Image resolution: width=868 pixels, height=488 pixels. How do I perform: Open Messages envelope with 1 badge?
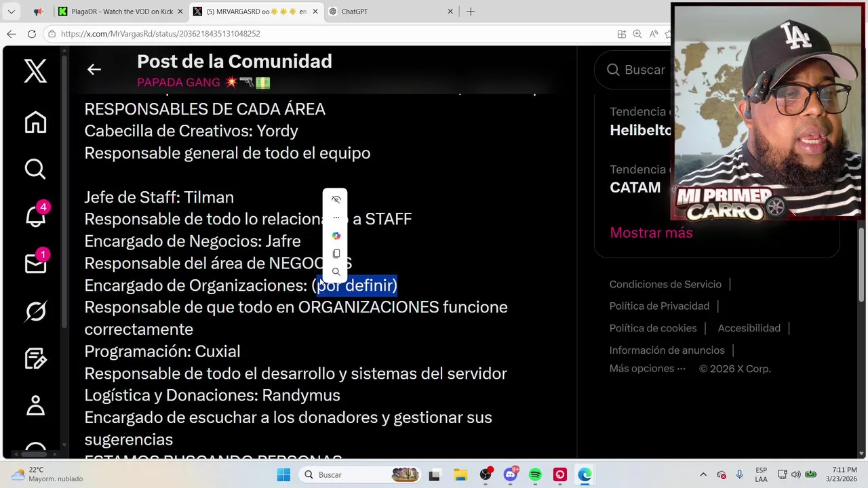pos(35,263)
